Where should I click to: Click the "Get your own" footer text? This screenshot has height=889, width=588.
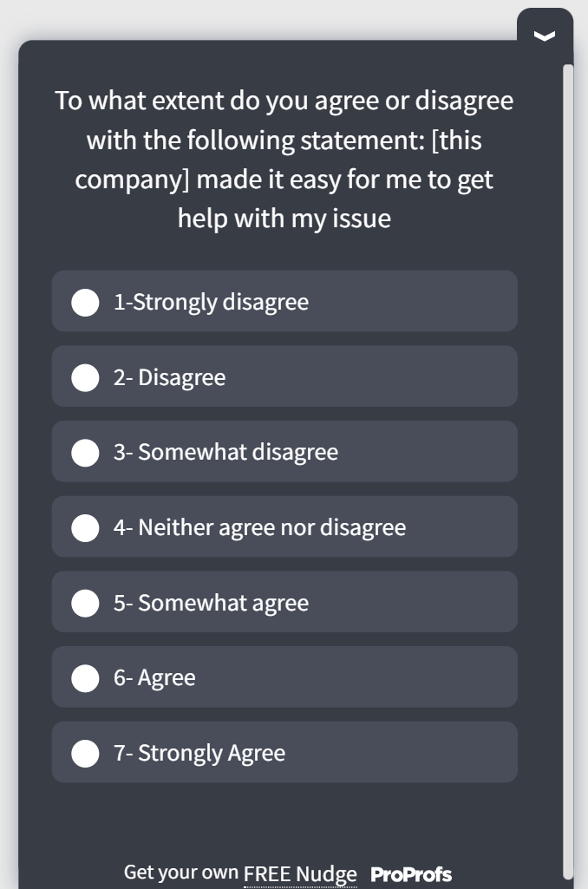[x=181, y=873]
